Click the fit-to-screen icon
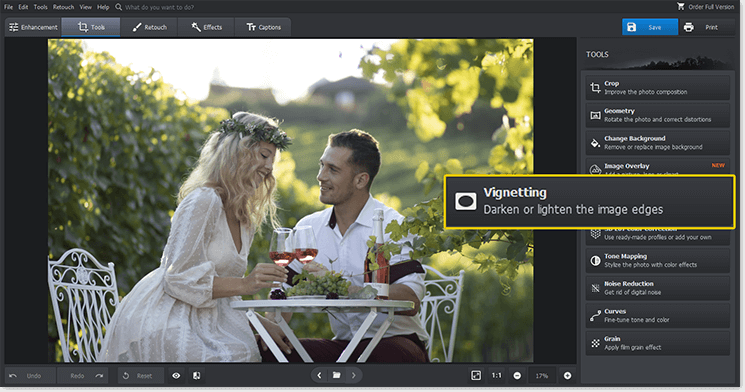Image resolution: width=745 pixels, height=392 pixels. pyautogui.click(x=476, y=375)
